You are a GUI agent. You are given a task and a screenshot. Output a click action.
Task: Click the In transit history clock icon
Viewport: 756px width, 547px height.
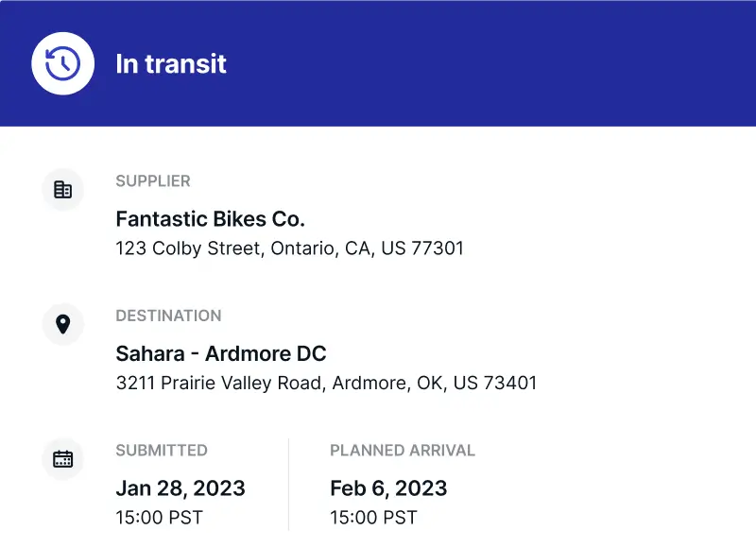tap(62, 63)
